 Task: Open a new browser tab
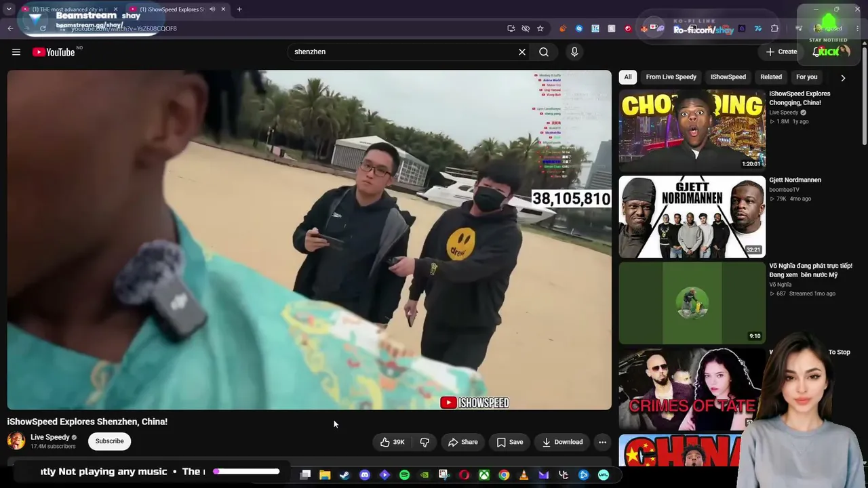239,9
